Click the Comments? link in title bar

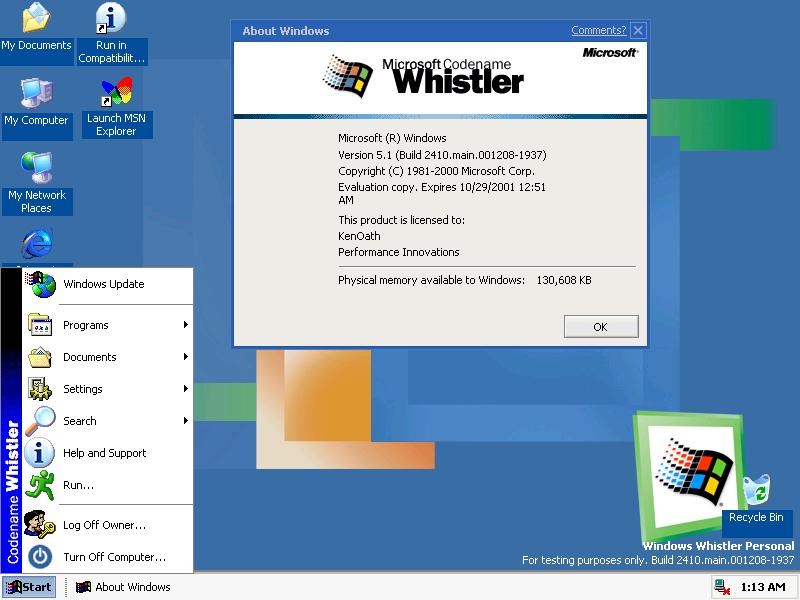tap(598, 30)
